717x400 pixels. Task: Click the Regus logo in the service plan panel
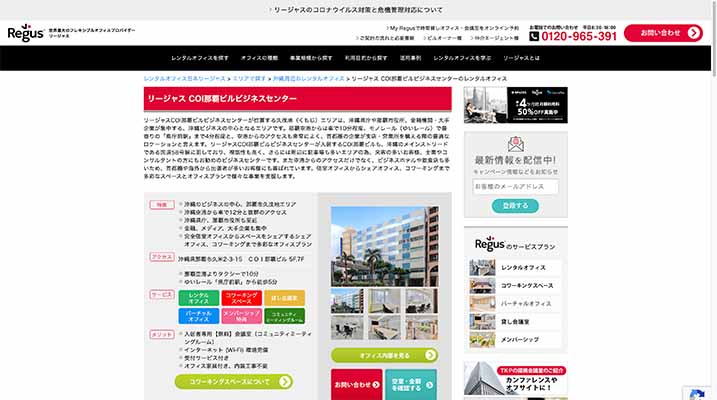click(490, 244)
